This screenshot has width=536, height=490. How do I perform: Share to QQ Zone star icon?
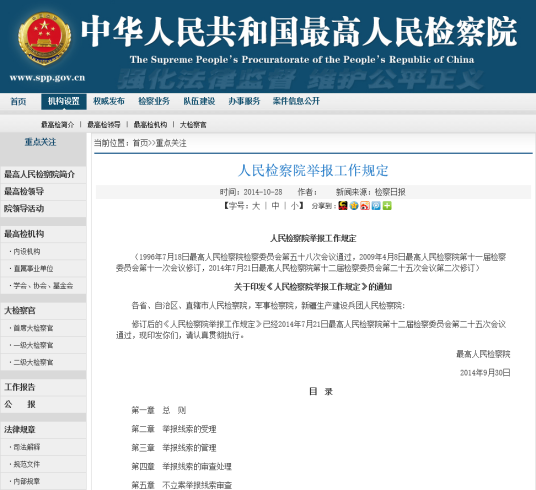354,206
